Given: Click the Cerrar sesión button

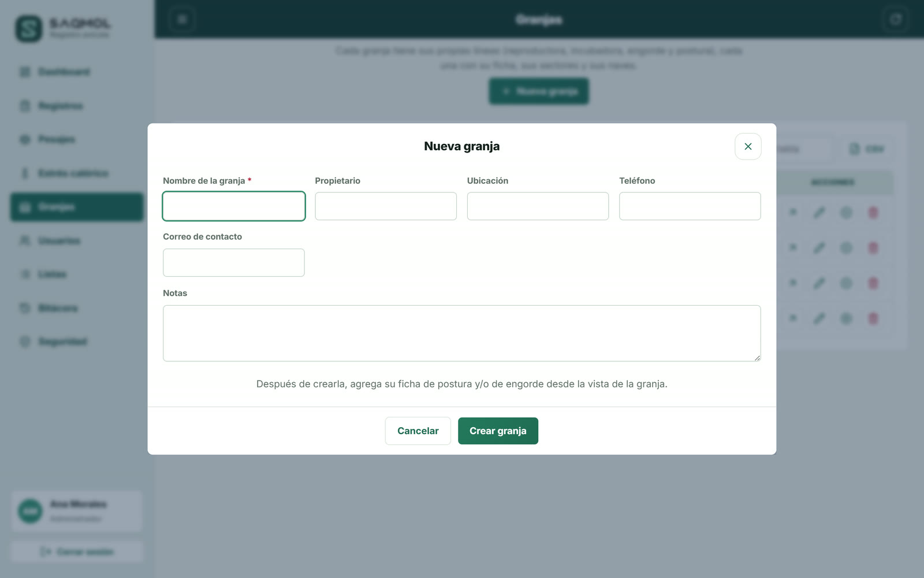Looking at the screenshot, I should [77, 552].
